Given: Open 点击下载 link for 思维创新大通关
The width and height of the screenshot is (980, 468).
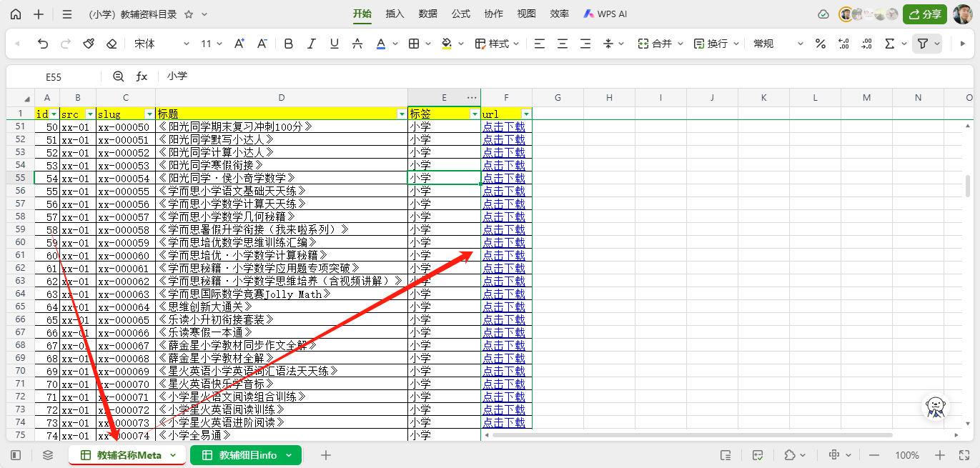Looking at the screenshot, I should 504,307.
